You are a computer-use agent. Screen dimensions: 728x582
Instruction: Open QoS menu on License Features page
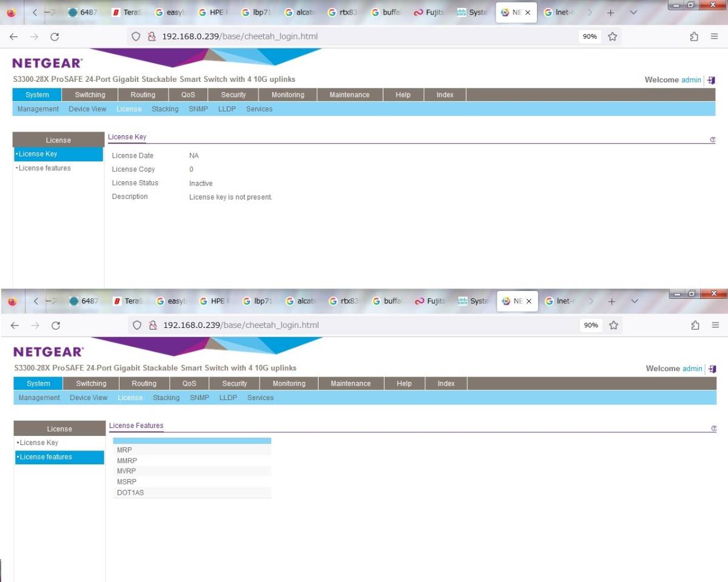[189, 383]
